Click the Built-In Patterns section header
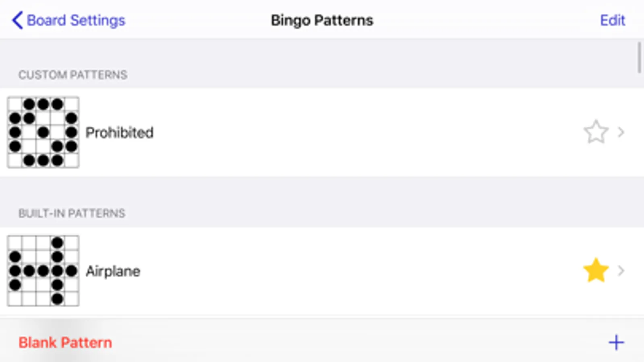Viewport: 644px width, 362px height. (x=72, y=213)
